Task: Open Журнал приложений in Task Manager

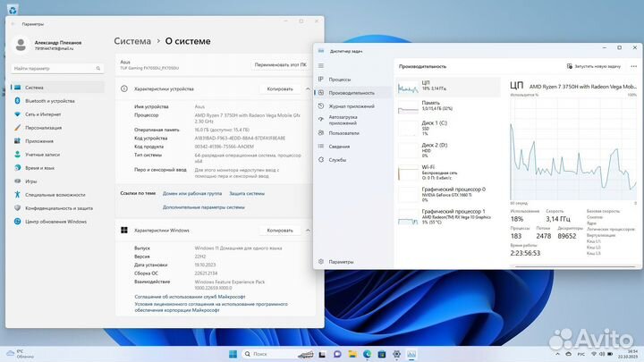Action: pos(352,106)
